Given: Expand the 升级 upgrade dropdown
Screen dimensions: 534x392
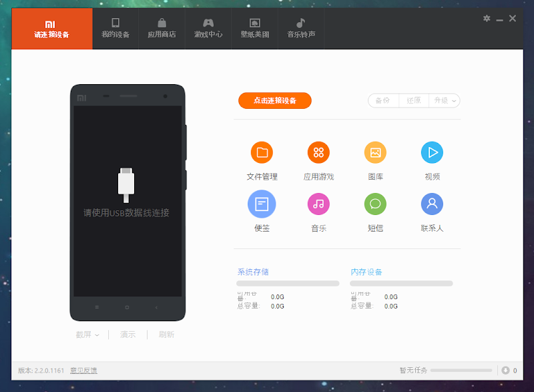Looking at the screenshot, I should pos(445,100).
